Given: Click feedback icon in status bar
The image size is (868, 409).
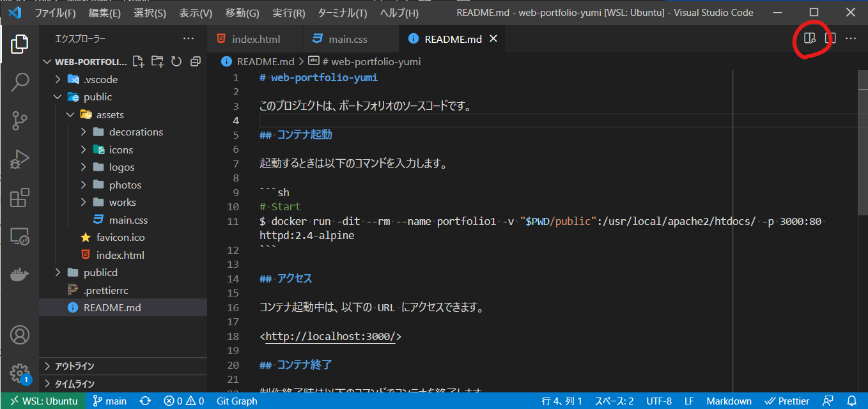Looking at the screenshot, I should tap(828, 401).
